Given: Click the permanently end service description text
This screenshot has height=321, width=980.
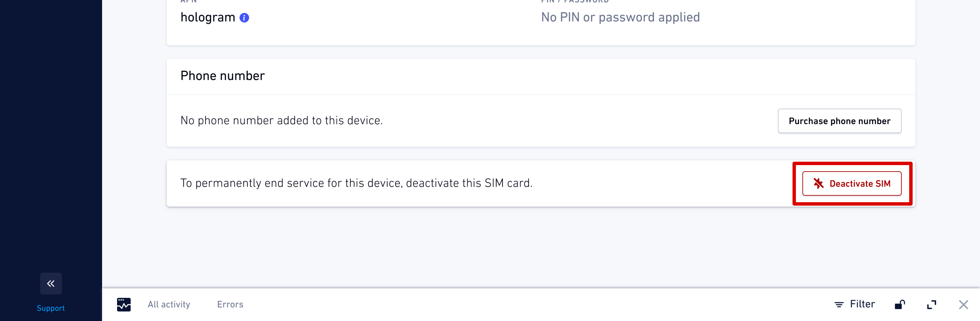Looking at the screenshot, I should point(356,183).
